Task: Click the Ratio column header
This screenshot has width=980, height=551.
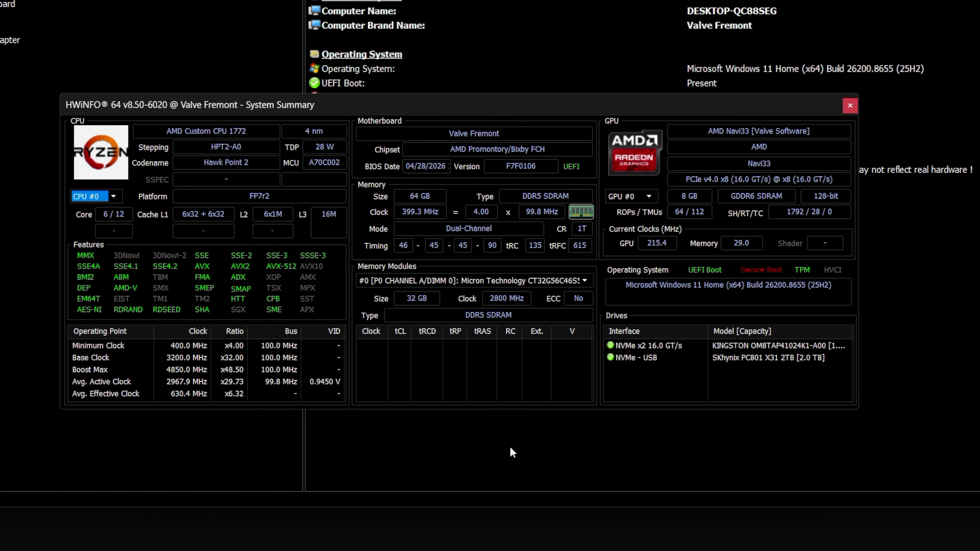Action: (229, 331)
